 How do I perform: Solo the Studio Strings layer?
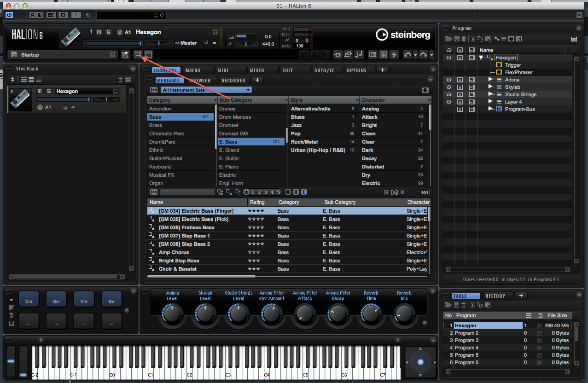tap(471, 94)
